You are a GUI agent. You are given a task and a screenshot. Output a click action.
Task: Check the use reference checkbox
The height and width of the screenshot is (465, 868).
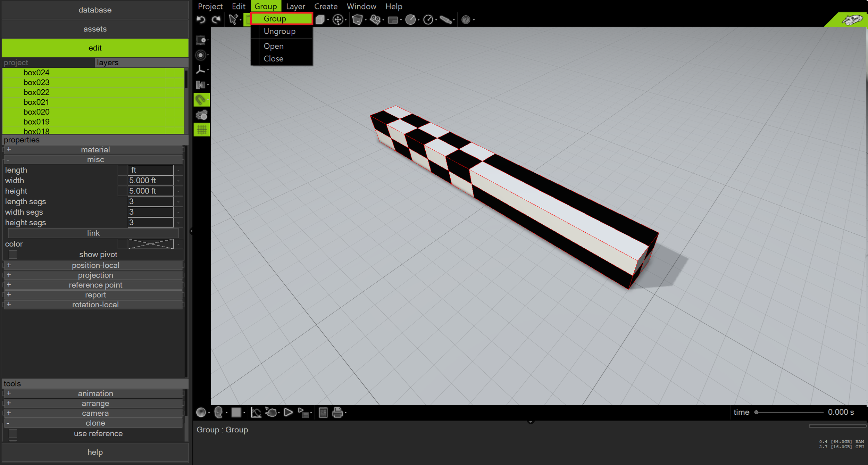13,433
